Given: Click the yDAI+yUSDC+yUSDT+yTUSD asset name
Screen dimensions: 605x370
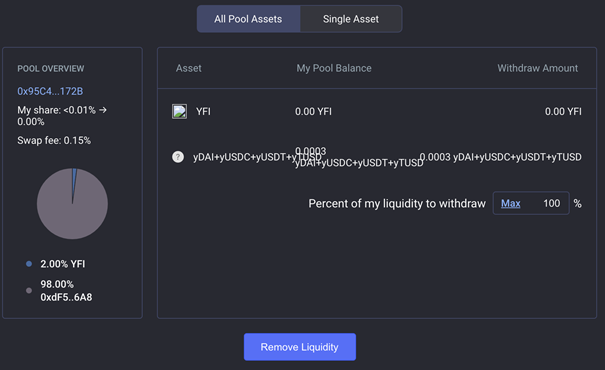Looking at the screenshot, I should pos(257,157).
